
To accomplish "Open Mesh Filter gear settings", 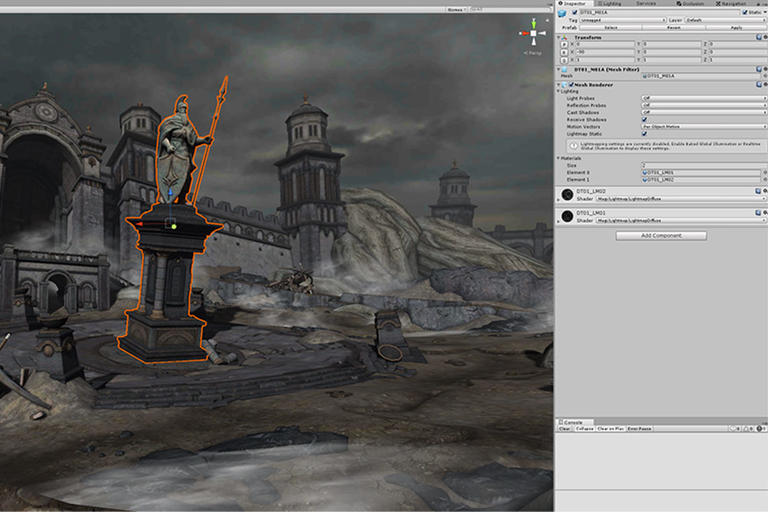I will coord(765,70).
